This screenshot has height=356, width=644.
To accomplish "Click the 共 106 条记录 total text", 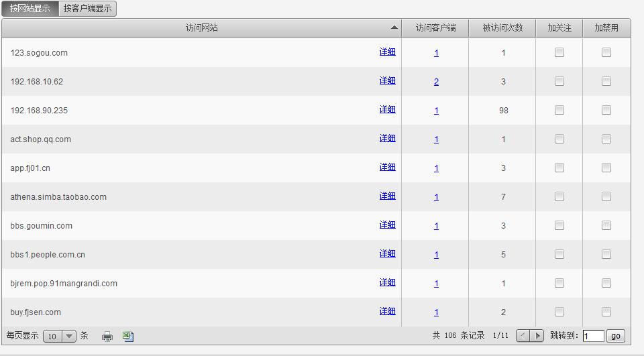I will point(458,335).
